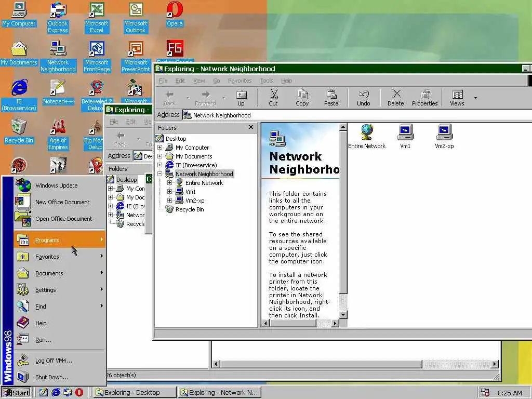Open IE (Browservice) desktop icon
This screenshot has width=532, height=399.
[x=19, y=96]
